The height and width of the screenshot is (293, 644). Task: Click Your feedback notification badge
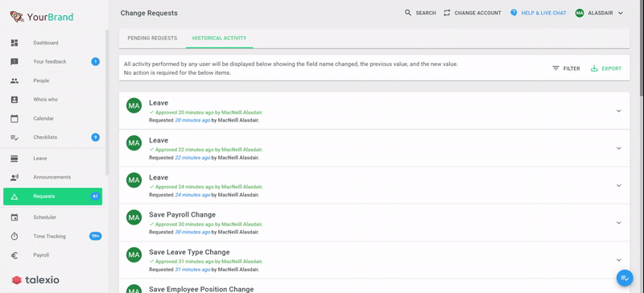click(95, 62)
